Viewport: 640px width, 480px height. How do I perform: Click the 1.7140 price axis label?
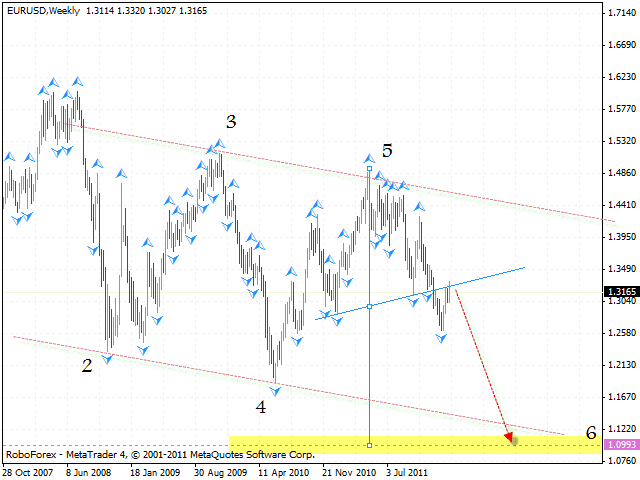[x=622, y=13]
